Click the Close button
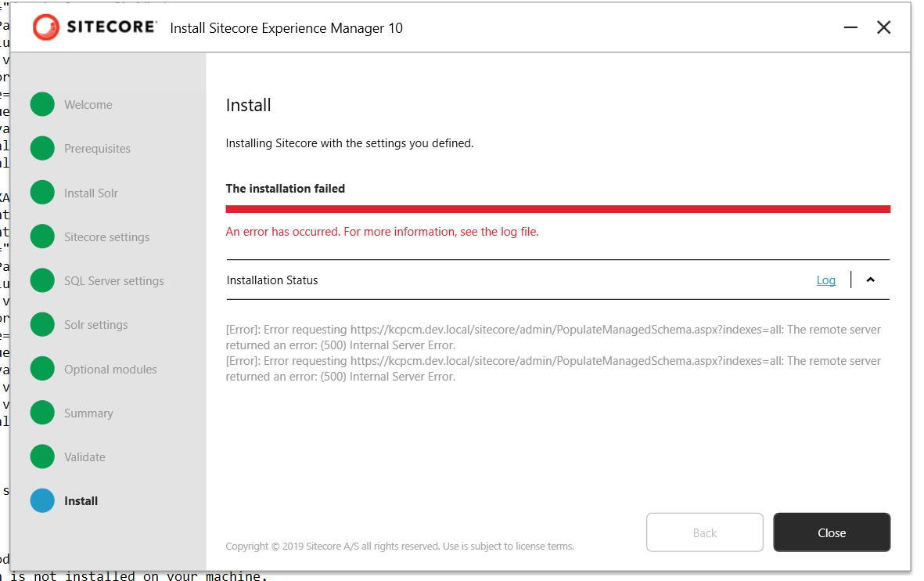This screenshot has width=924, height=581. coord(832,532)
